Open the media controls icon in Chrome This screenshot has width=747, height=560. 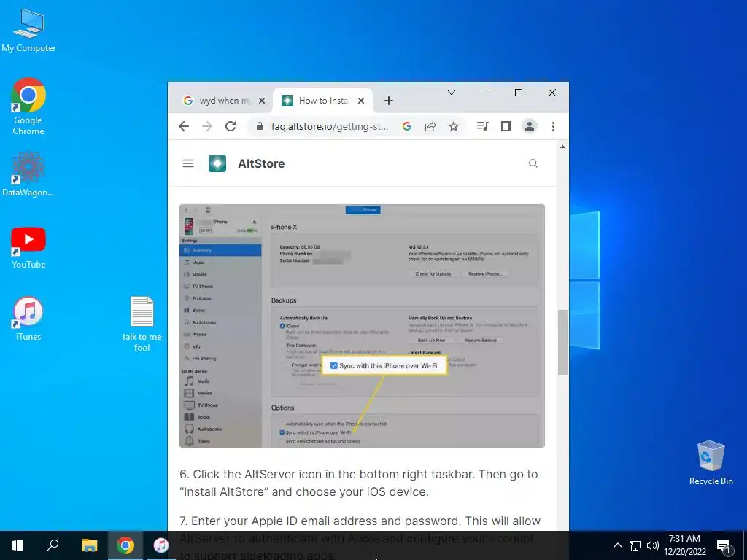[483, 126]
